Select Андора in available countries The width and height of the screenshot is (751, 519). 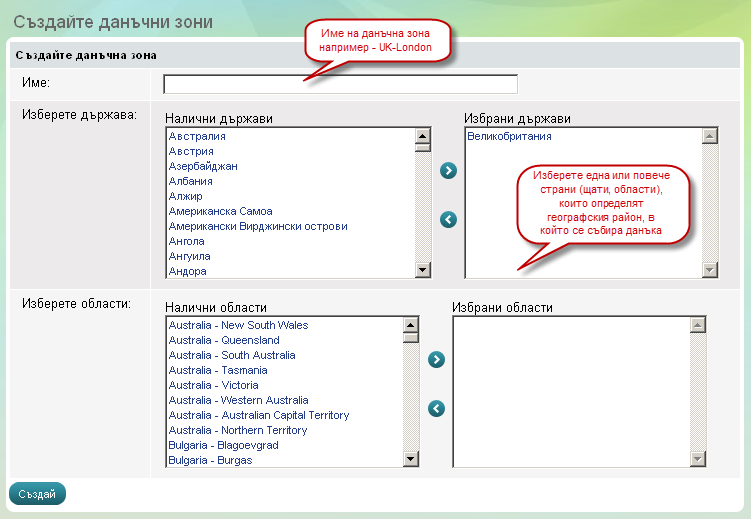(188, 271)
